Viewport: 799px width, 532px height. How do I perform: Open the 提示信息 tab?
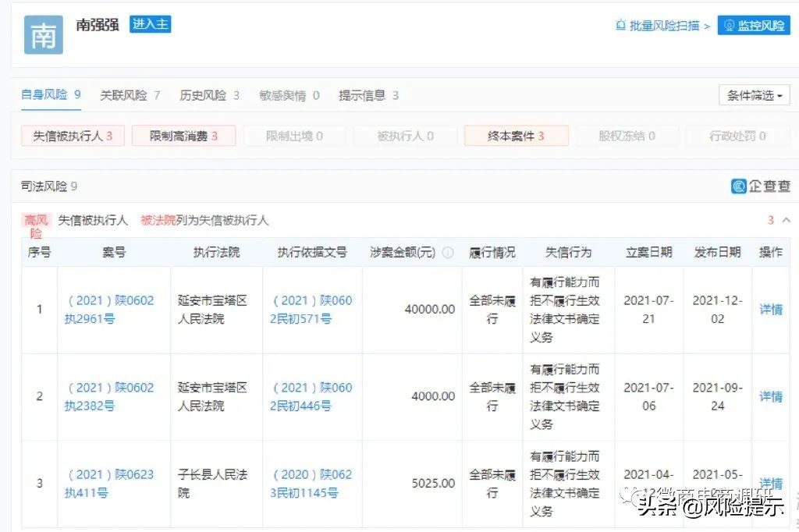tap(364, 94)
